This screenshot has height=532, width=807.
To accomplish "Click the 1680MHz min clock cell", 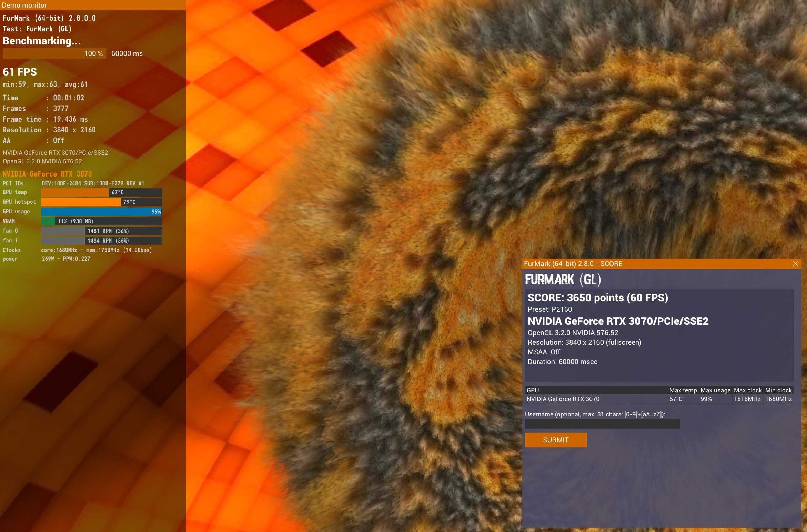I will [779, 399].
